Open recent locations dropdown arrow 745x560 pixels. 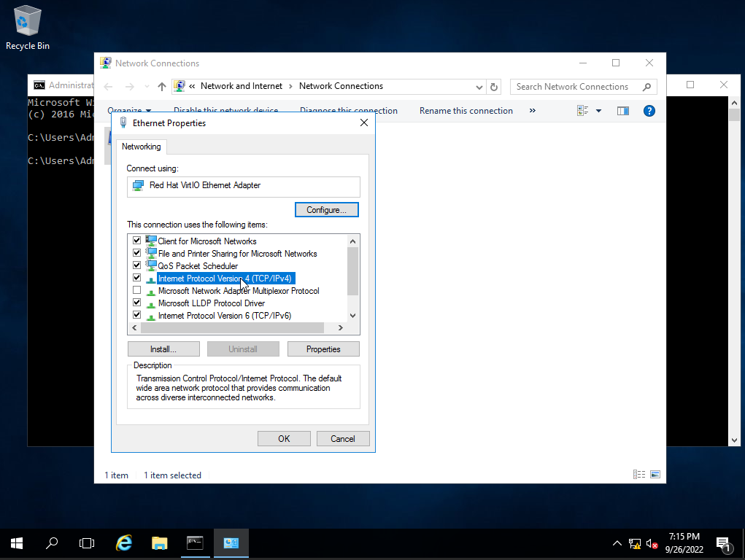point(147,87)
